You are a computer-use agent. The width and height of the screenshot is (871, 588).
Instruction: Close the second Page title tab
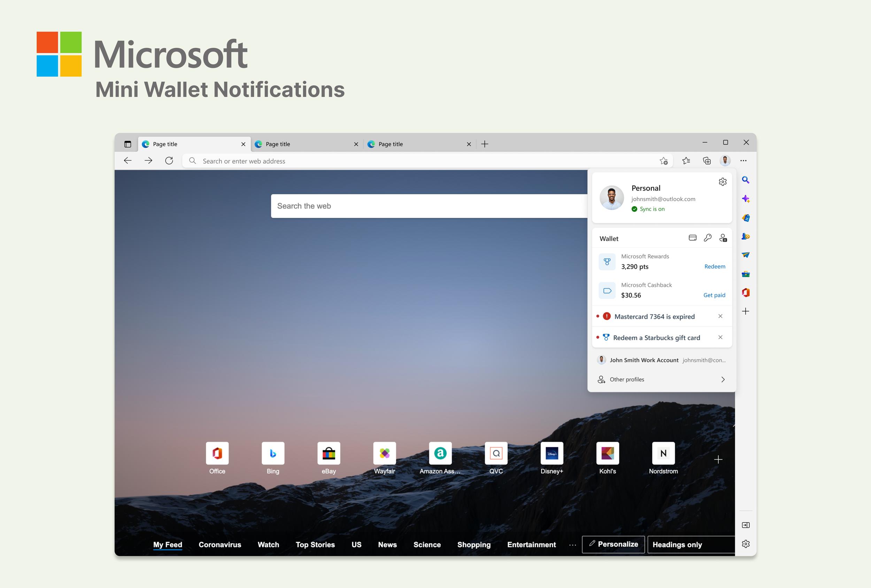pyautogui.click(x=356, y=144)
